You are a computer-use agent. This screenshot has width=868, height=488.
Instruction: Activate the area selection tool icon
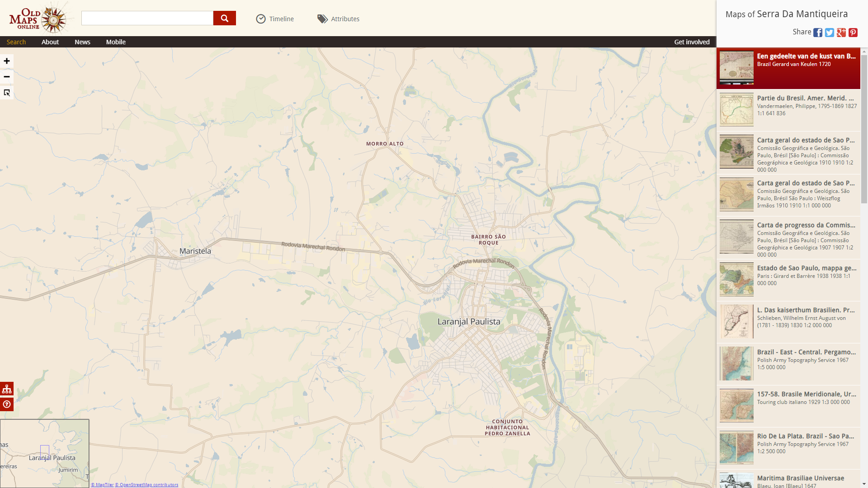tap(7, 93)
